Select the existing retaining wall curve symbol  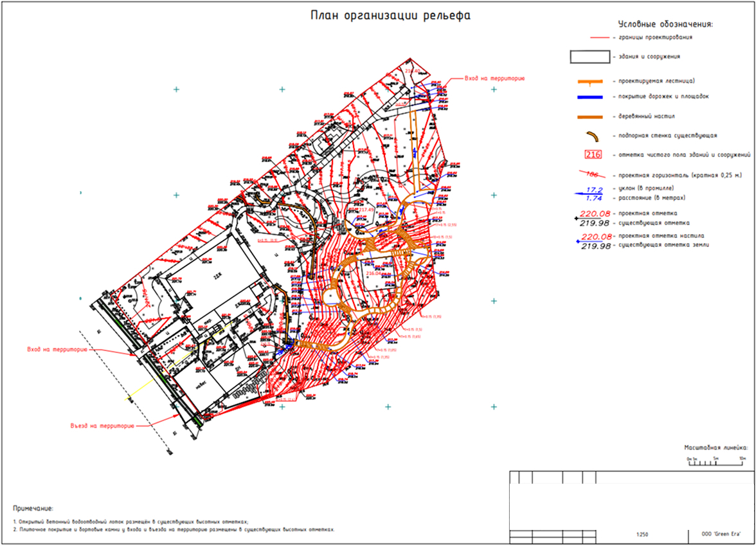[x=591, y=136]
